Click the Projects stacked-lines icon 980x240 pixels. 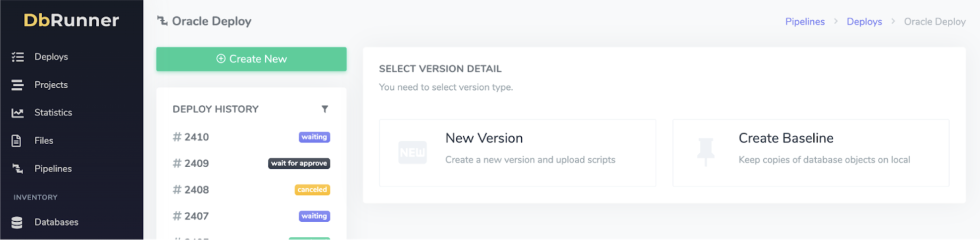click(18, 85)
